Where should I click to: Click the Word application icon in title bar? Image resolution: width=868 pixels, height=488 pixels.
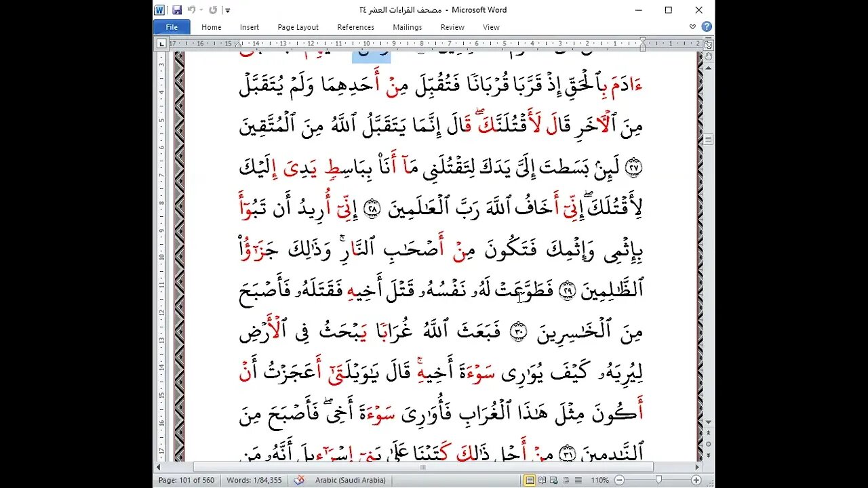159,10
